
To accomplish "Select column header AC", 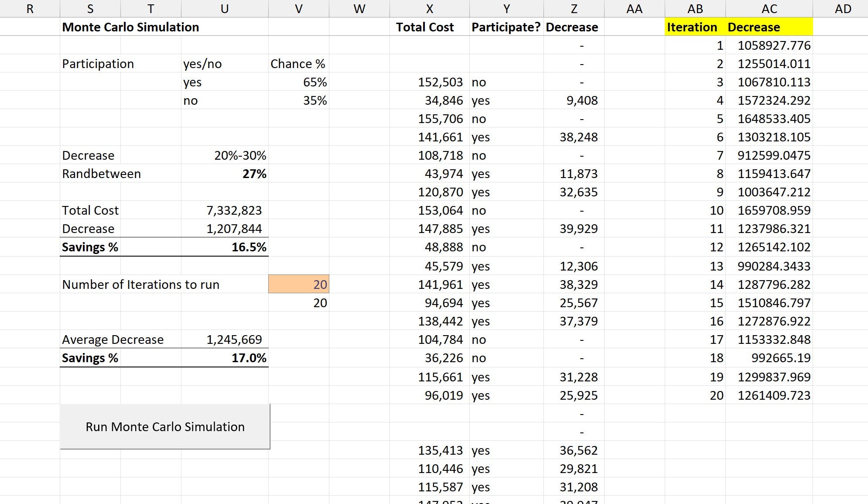I will 769,9.
